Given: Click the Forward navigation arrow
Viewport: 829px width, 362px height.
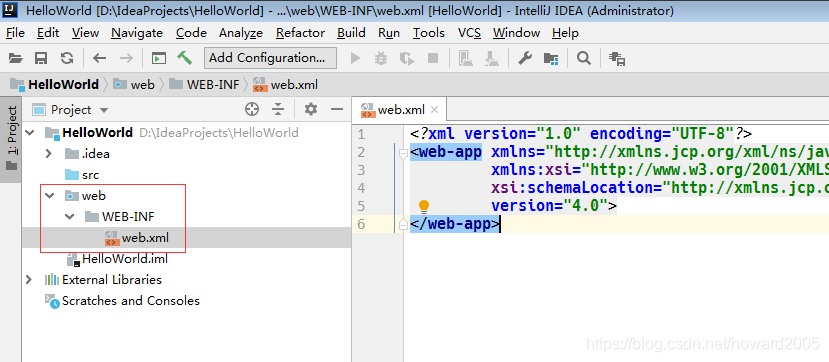Looking at the screenshot, I should click(x=126, y=59).
